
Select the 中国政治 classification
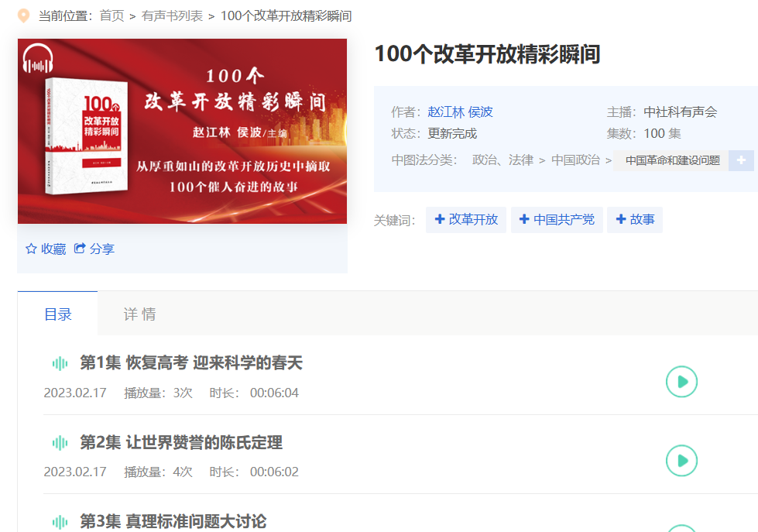pyautogui.click(x=575, y=160)
